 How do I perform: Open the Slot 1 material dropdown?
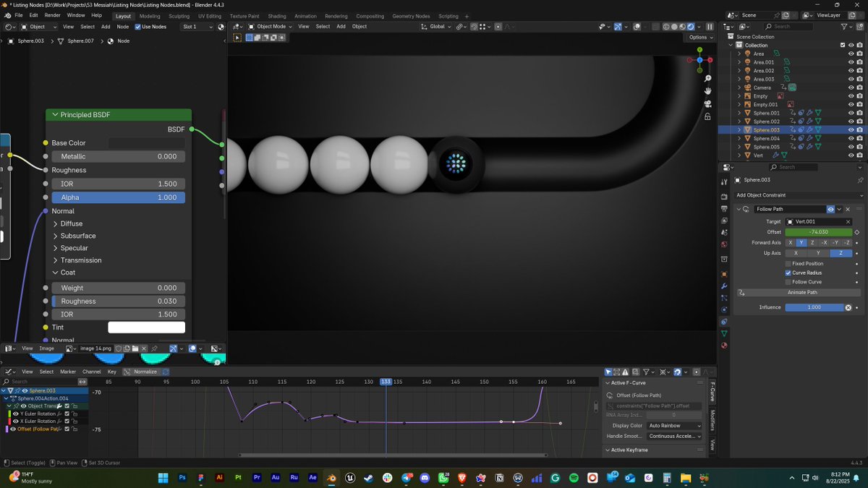pyautogui.click(x=197, y=27)
